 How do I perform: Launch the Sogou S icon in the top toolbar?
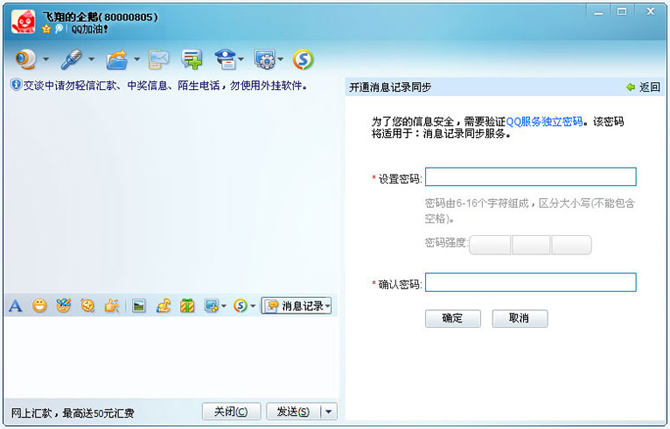coord(303,59)
